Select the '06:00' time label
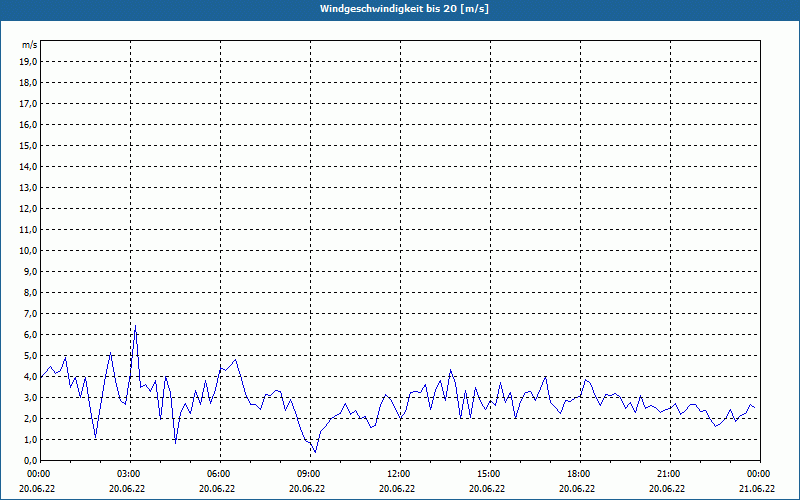The height and width of the screenshot is (500, 800). [220, 474]
